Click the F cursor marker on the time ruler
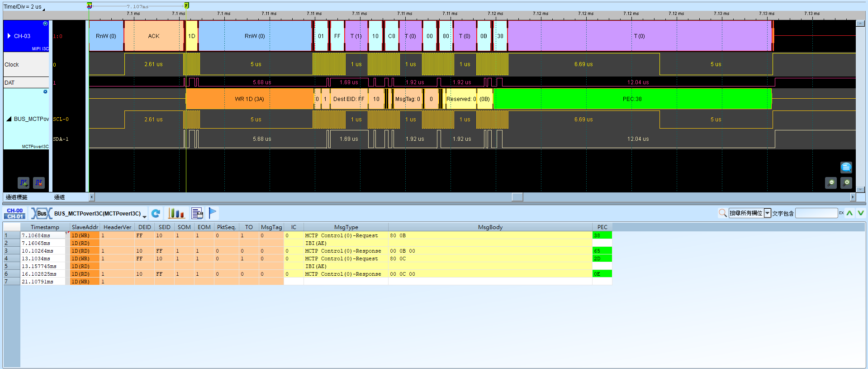 (x=186, y=5)
